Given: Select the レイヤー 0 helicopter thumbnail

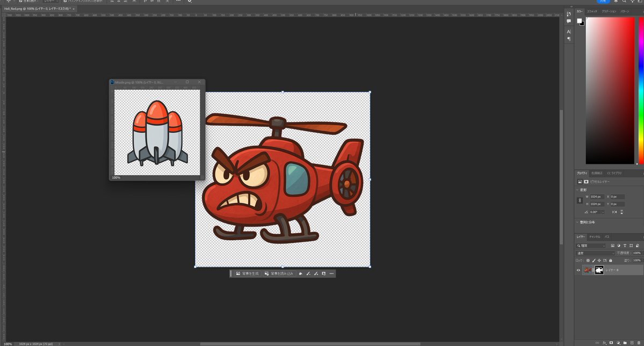Looking at the screenshot, I should click(x=587, y=270).
